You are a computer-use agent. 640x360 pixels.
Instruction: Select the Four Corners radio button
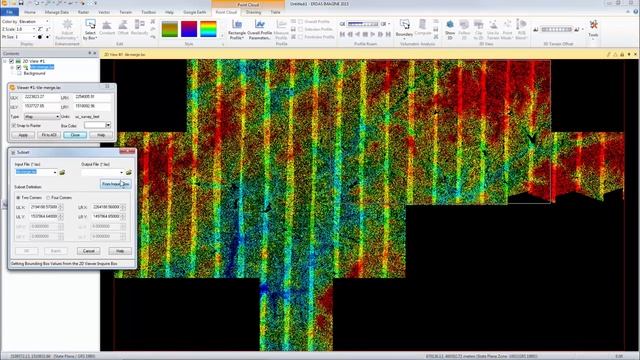pyautogui.click(x=48, y=198)
